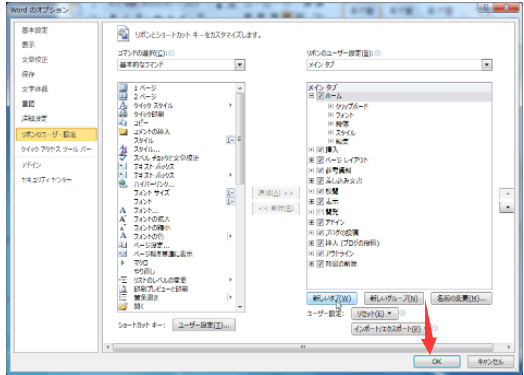The width and height of the screenshot is (524, 375).
Task: Choose the フォントの拡大 icon
Action: point(123,219)
